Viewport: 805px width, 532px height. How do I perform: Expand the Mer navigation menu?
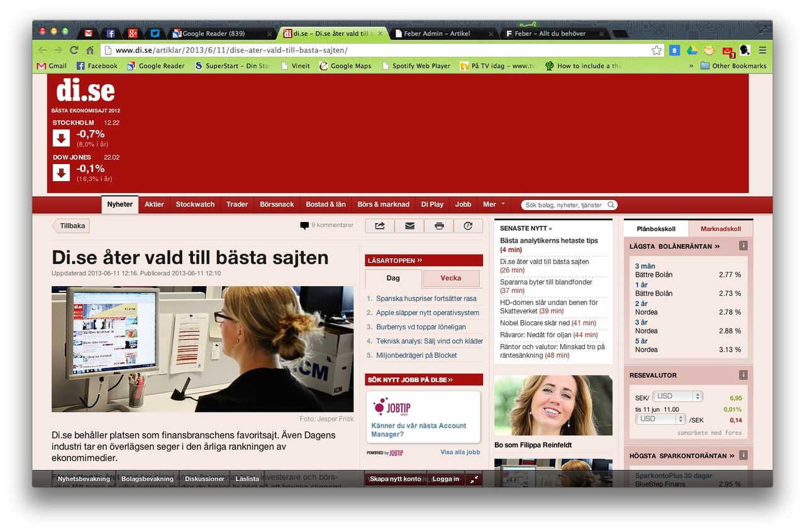click(493, 204)
